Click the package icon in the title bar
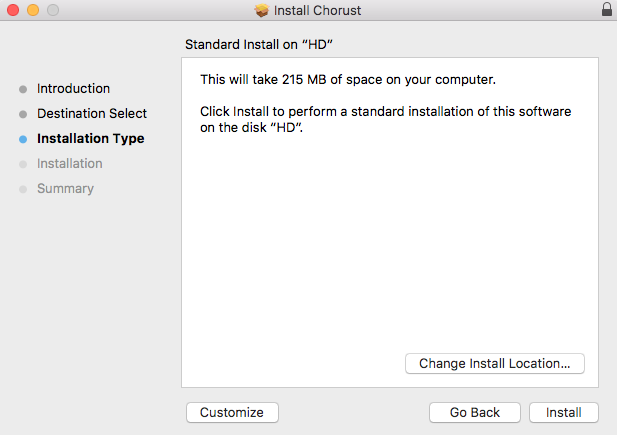This screenshot has width=617, height=435. pyautogui.click(x=262, y=11)
